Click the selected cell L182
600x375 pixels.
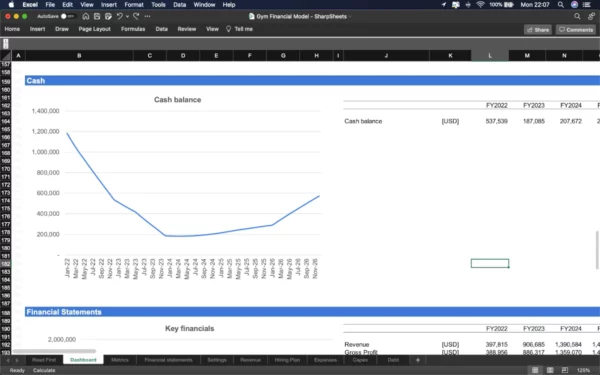[x=490, y=263]
